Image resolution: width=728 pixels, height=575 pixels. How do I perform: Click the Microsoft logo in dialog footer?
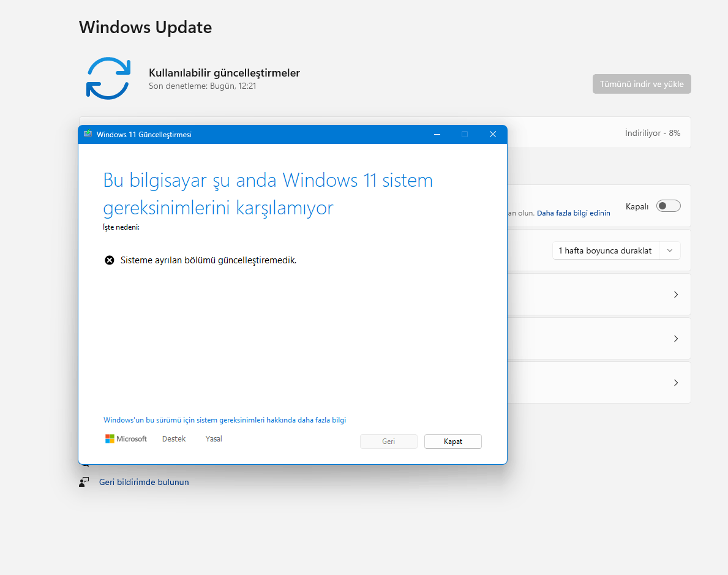(126, 438)
